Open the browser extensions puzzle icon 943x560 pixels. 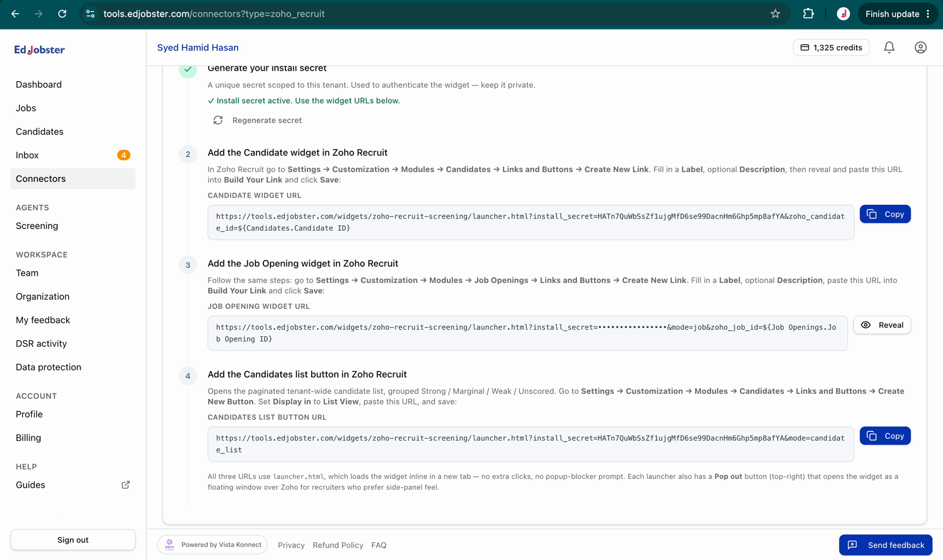coord(808,14)
